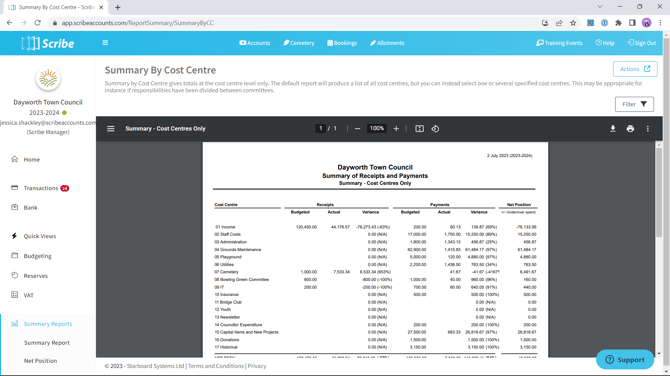Click the fit to page icon
Image resolution: width=670 pixels, height=376 pixels.
coord(419,129)
